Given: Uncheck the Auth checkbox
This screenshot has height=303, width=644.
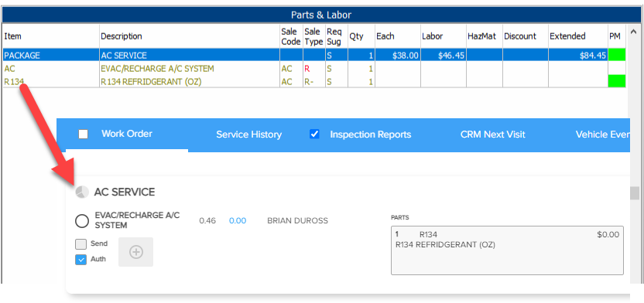Looking at the screenshot, I should (x=81, y=260).
